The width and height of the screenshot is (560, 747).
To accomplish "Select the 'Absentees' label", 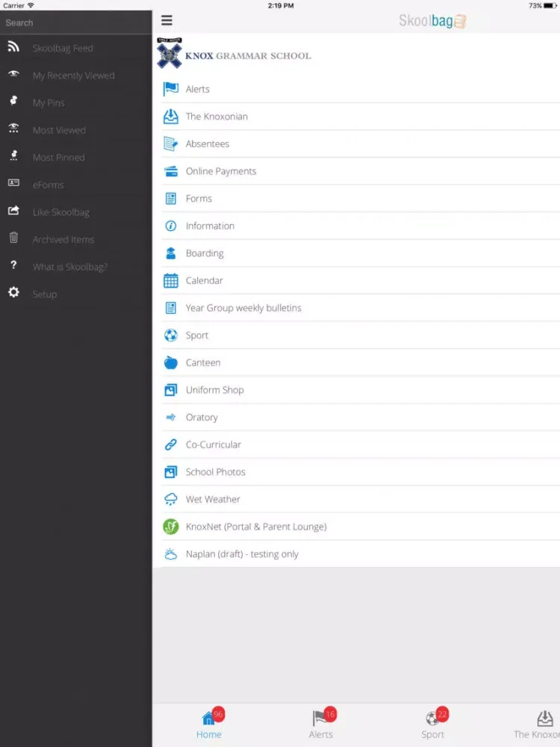I will (x=208, y=144).
